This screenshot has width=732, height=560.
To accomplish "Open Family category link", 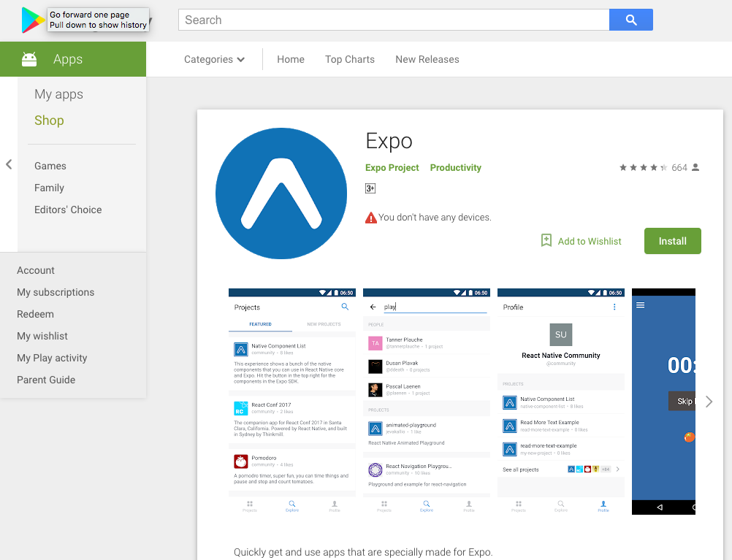I will pos(49,188).
